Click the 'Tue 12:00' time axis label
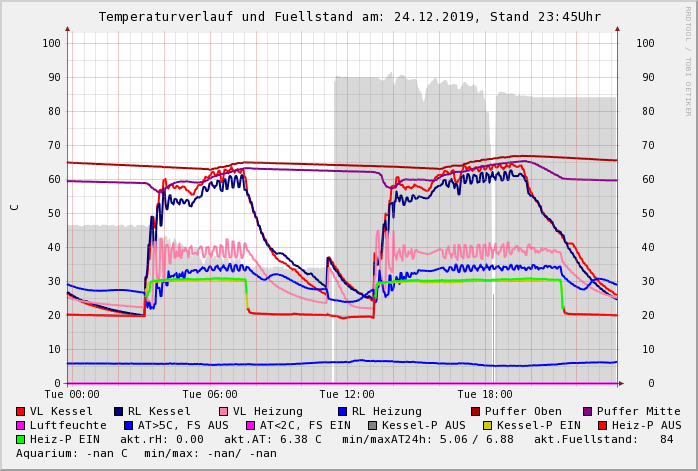Image resolution: width=698 pixels, height=471 pixels. click(347, 394)
